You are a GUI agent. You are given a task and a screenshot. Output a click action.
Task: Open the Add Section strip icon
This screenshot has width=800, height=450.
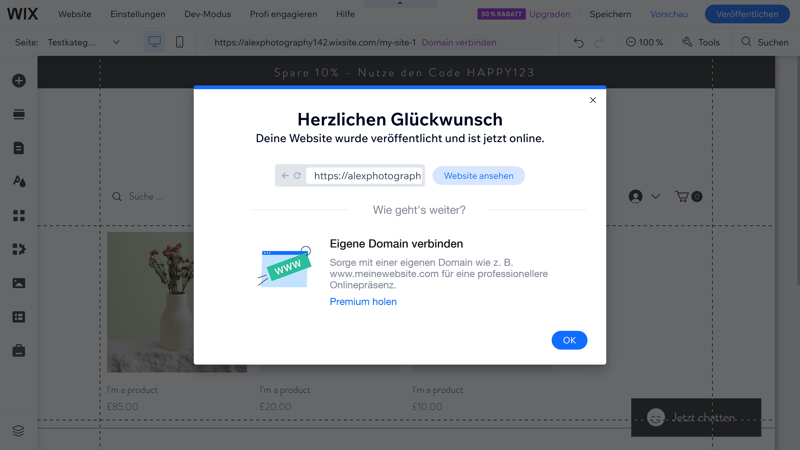(x=19, y=114)
